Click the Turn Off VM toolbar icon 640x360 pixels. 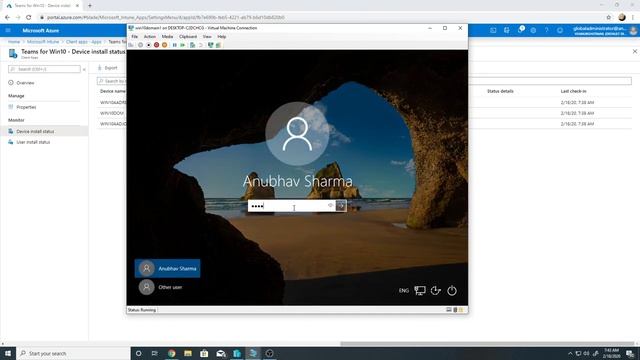click(x=149, y=45)
